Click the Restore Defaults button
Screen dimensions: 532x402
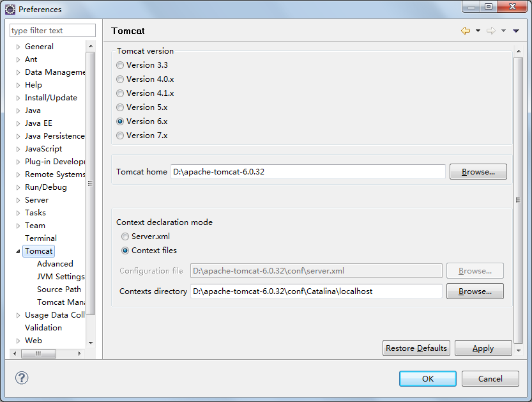(x=416, y=348)
